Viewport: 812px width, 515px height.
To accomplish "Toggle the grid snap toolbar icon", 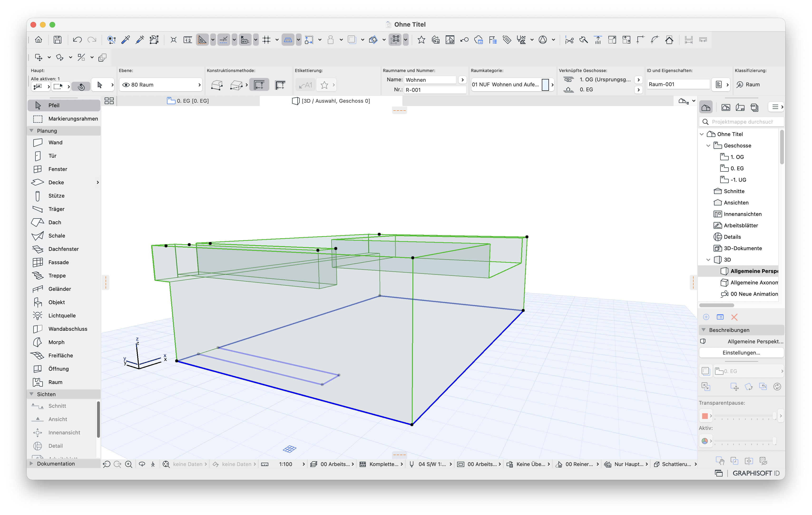I will 266,40.
